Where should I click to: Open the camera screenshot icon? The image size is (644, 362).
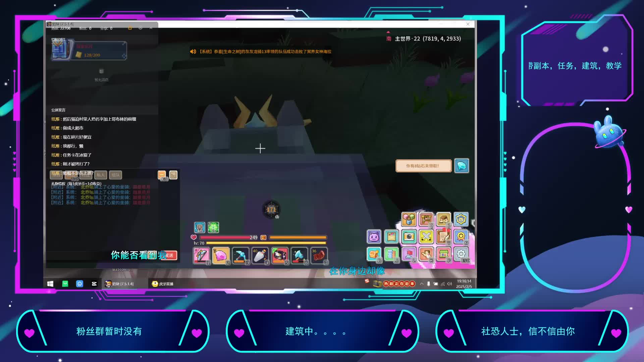(x=409, y=237)
